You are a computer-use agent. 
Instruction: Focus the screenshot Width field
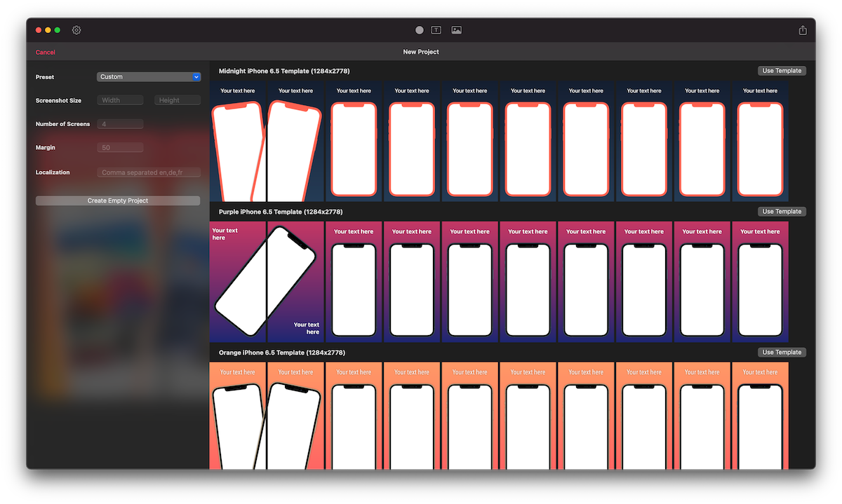click(x=120, y=100)
